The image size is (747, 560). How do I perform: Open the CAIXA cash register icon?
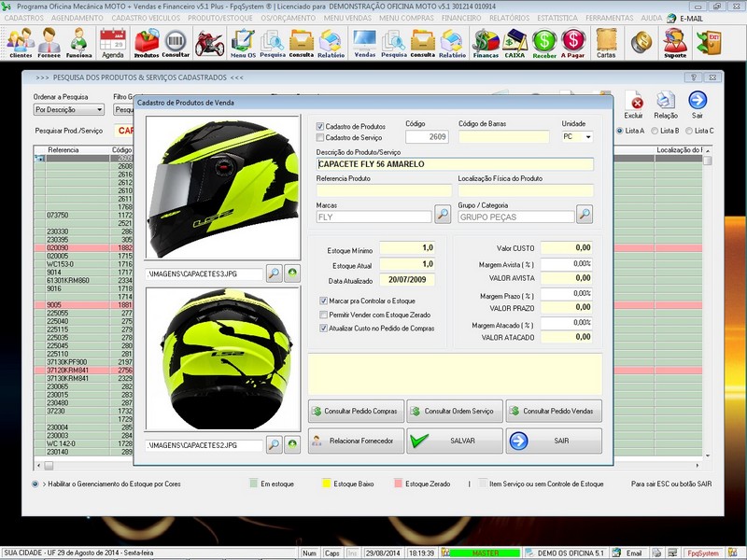pos(514,42)
